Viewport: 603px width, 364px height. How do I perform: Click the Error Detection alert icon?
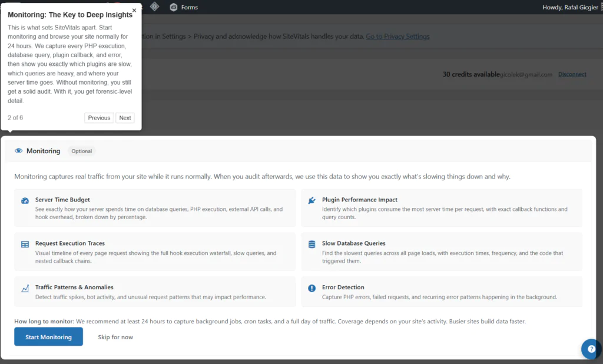(x=312, y=288)
